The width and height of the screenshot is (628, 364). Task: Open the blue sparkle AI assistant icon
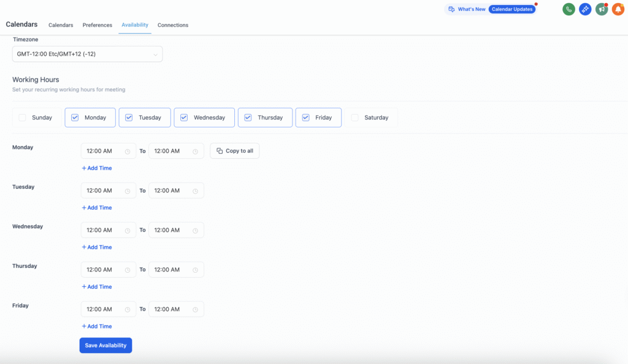coord(585,9)
